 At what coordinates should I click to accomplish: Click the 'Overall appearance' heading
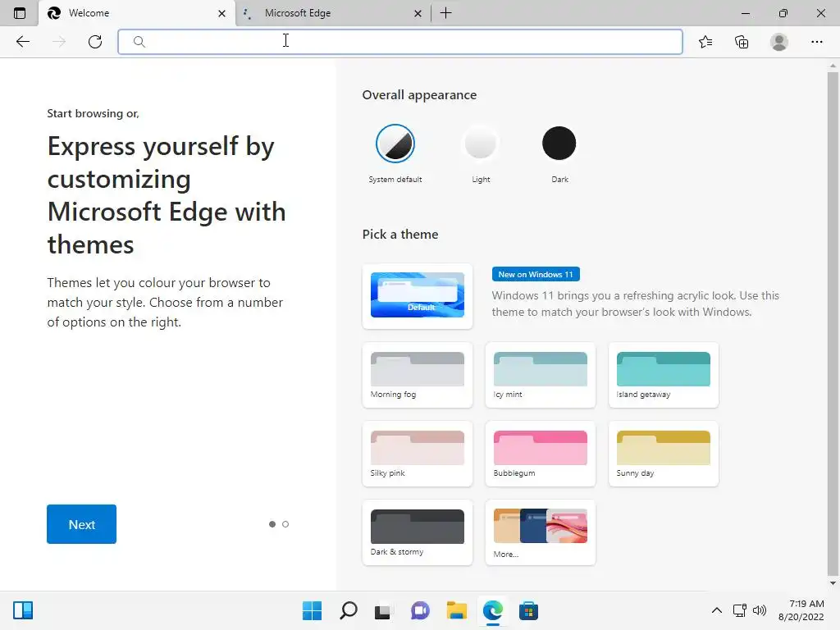(x=419, y=95)
